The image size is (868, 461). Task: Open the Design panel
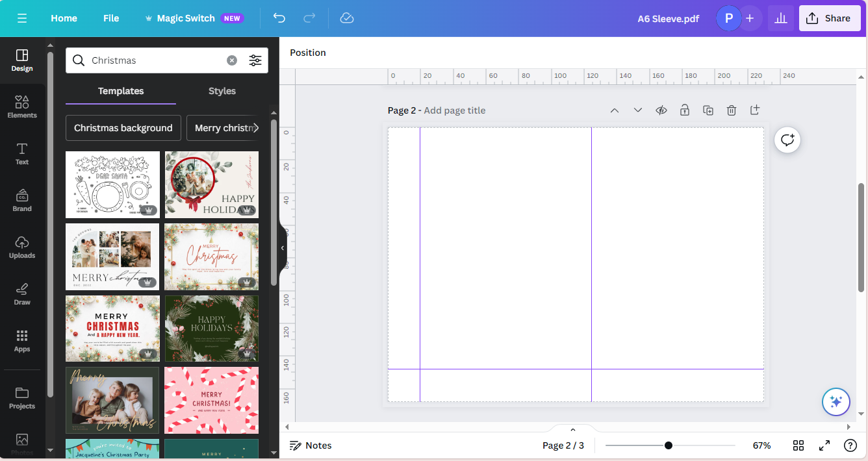tap(22, 60)
